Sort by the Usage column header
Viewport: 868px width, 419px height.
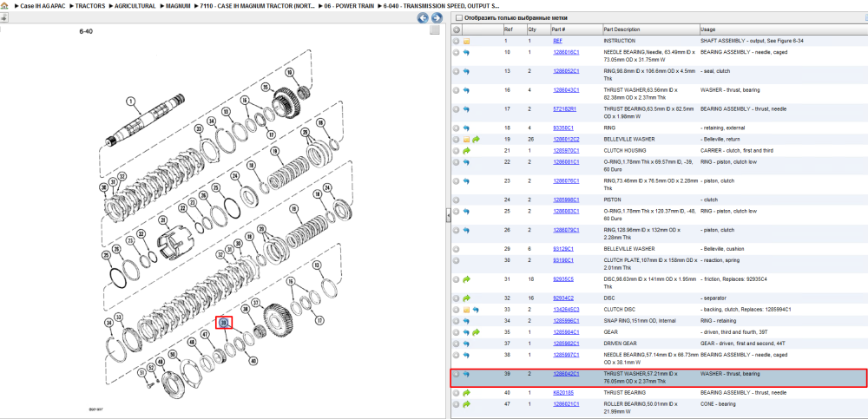point(783,29)
